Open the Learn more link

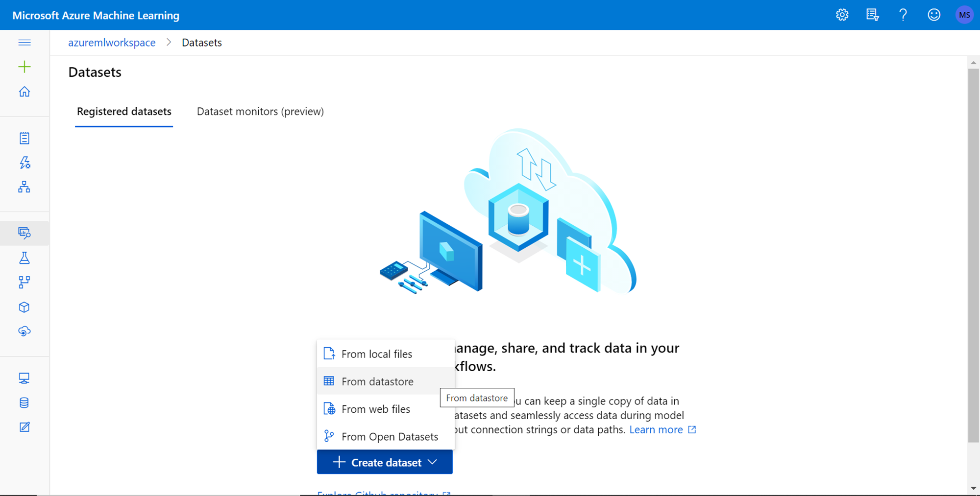pyautogui.click(x=656, y=429)
